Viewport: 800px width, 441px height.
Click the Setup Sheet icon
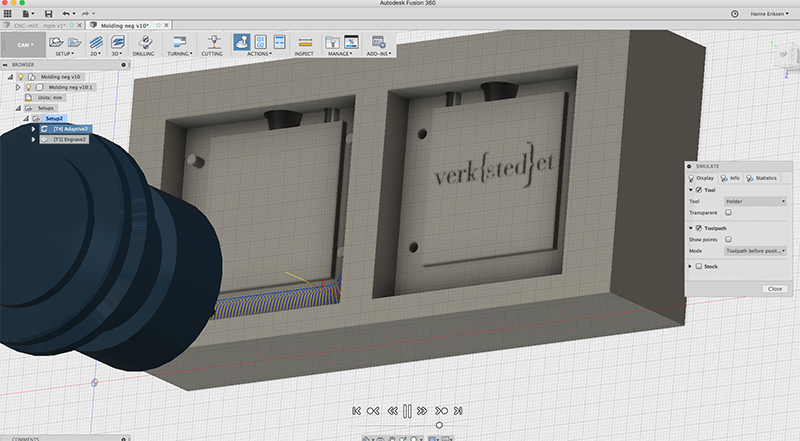[x=279, y=42]
